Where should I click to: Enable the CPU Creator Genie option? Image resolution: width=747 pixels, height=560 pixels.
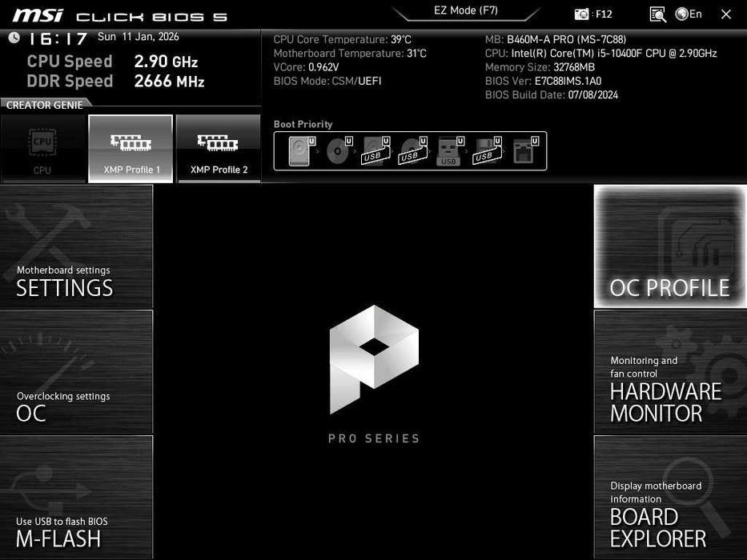point(43,149)
